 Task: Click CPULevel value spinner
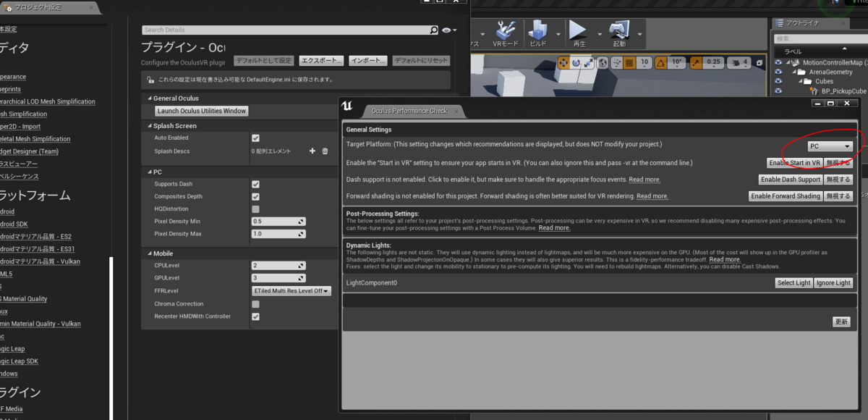click(x=278, y=266)
